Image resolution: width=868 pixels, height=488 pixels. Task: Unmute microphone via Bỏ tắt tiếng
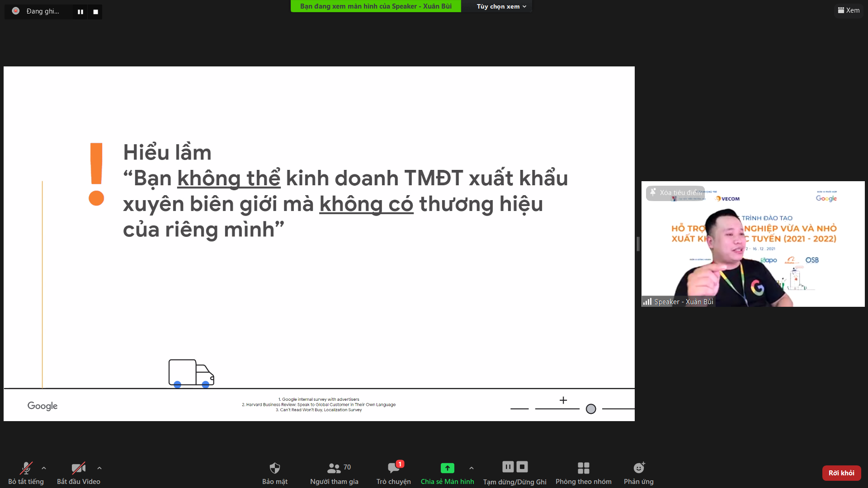[x=26, y=468]
